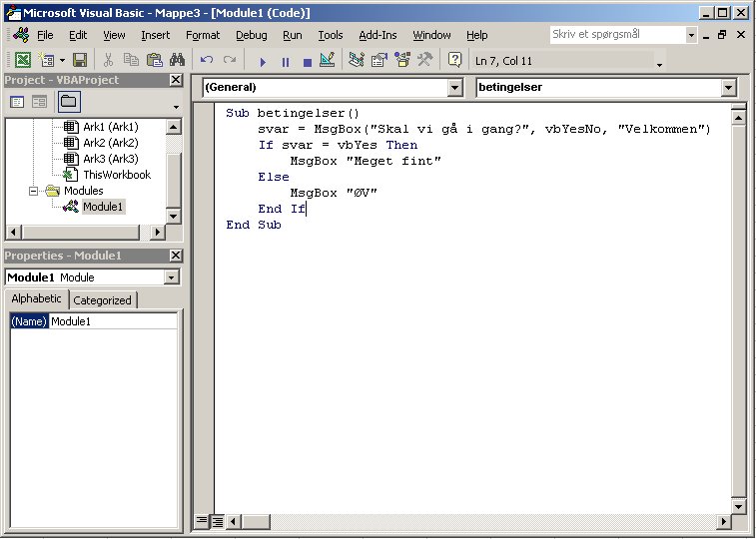Open the help question box dropdown arrow
The image size is (756, 539).
(x=691, y=35)
